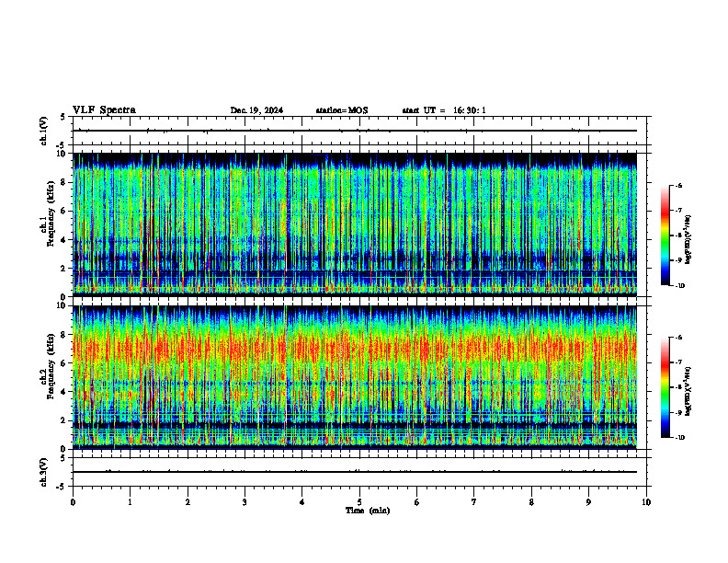
Task: Click the "start UT = 16:30: 1" text
Action: tap(444, 110)
